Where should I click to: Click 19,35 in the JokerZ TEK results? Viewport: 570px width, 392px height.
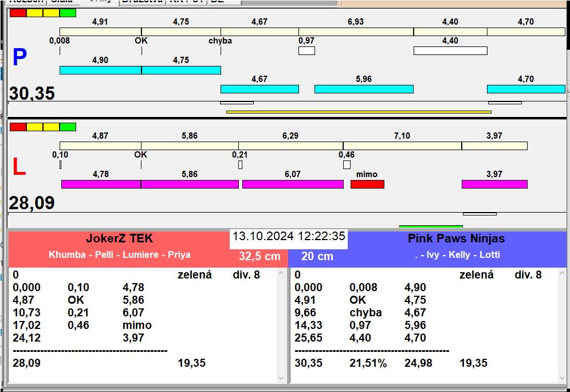(x=191, y=363)
